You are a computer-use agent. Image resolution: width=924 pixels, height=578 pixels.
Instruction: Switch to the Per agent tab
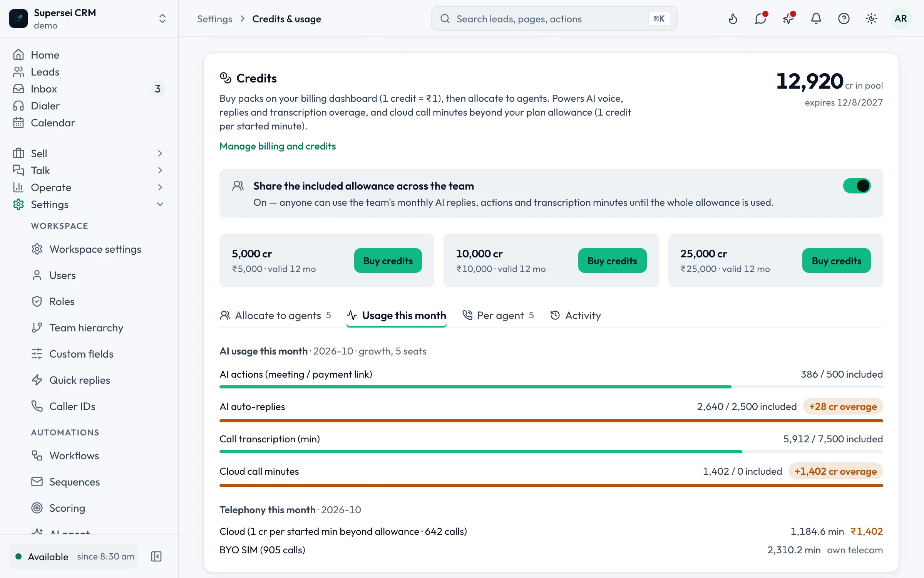(x=498, y=315)
